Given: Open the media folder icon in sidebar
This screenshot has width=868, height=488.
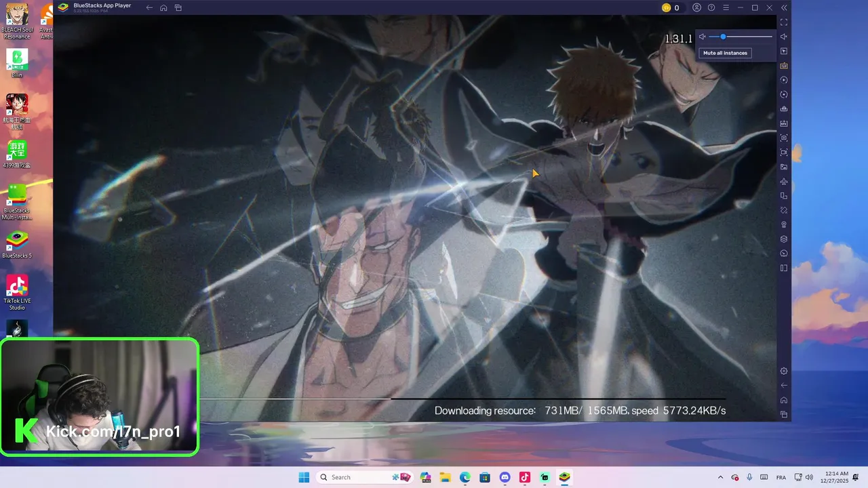Looking at the screenshot, I should click(x=784, y=167).
